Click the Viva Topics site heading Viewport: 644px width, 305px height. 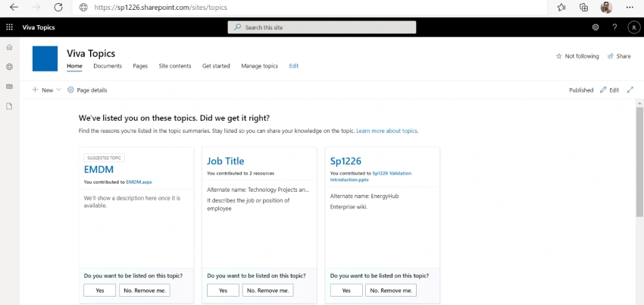tap(91, 53)
